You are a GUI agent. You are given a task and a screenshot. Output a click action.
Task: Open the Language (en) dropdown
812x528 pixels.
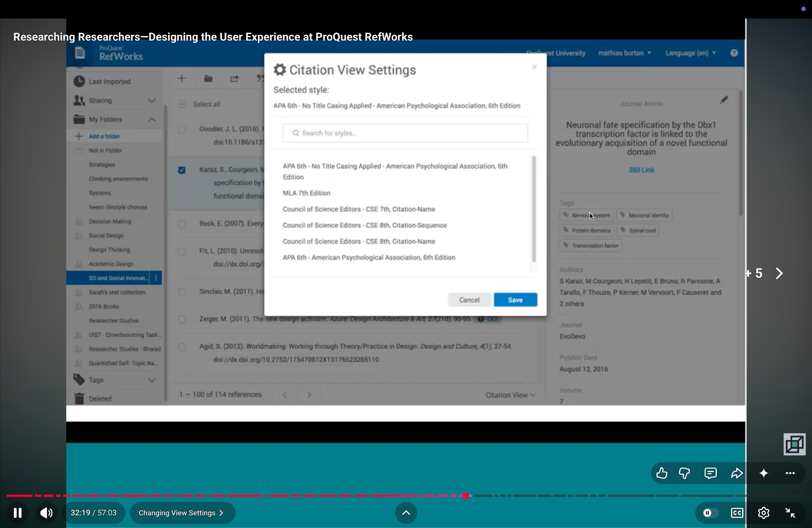tap(690, 53)
